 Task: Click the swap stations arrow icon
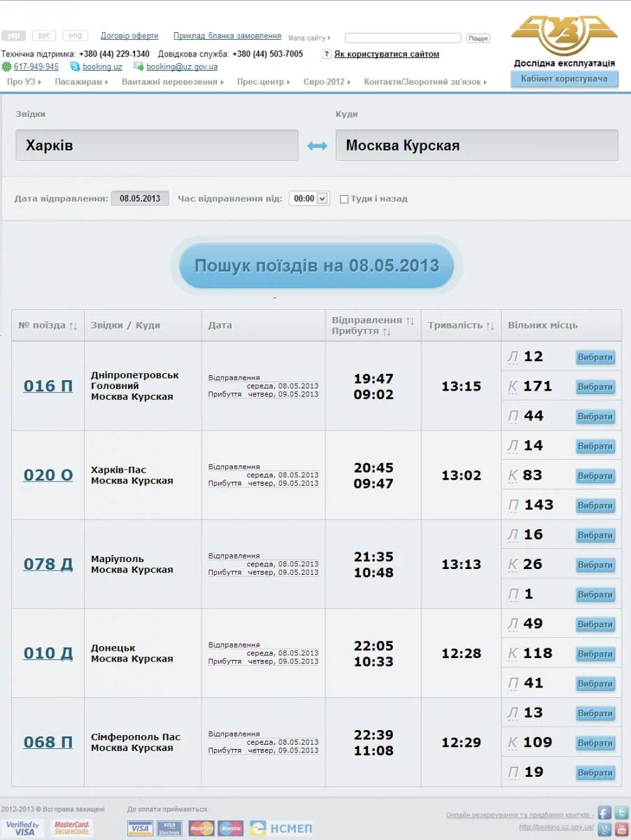(x=317, y=146)
